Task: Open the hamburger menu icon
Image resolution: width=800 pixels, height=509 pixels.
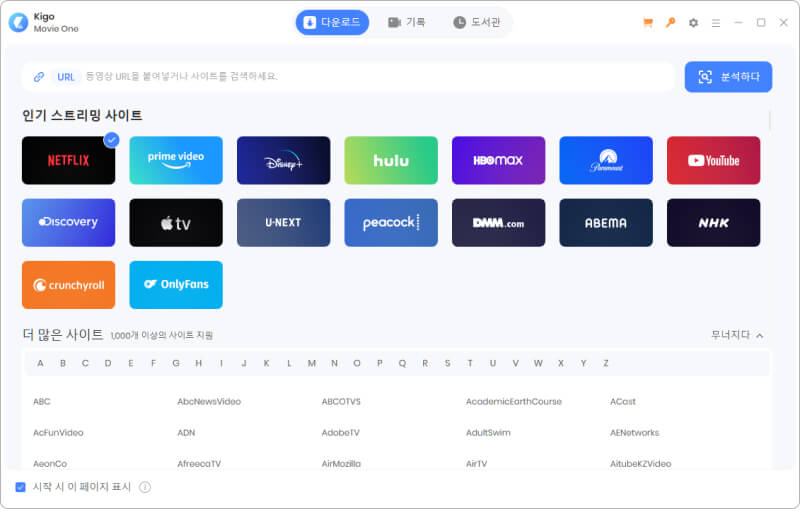Action: 716,23
